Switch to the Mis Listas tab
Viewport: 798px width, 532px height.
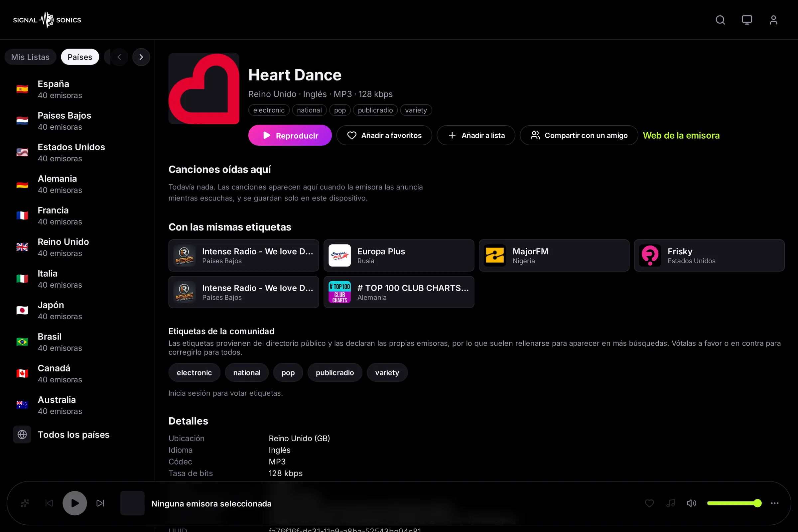(x=31, y=57)
